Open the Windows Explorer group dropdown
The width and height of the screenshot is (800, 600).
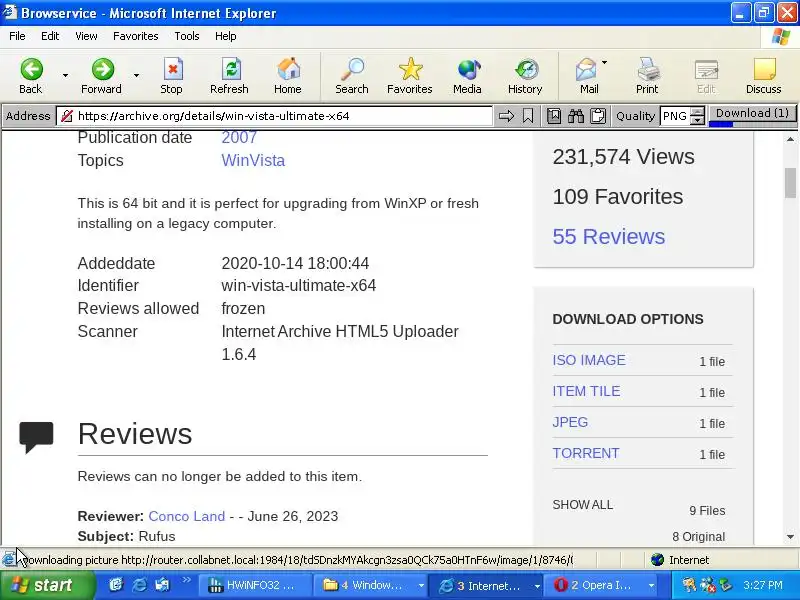tap(421, 586)
